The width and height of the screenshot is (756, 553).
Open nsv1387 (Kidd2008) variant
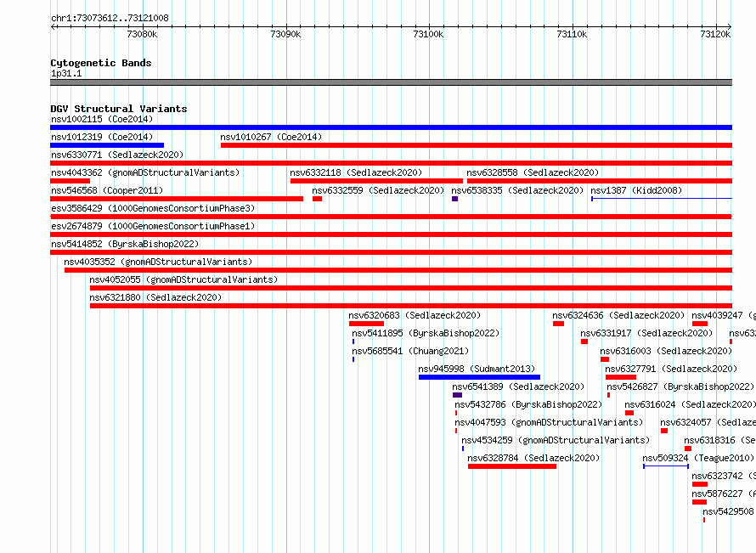click(636, 190)
